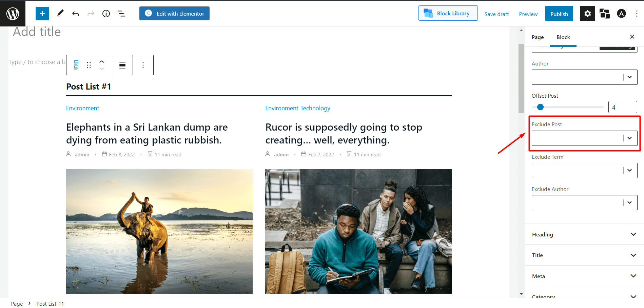Move block up with arrow

tap(102, 61)
